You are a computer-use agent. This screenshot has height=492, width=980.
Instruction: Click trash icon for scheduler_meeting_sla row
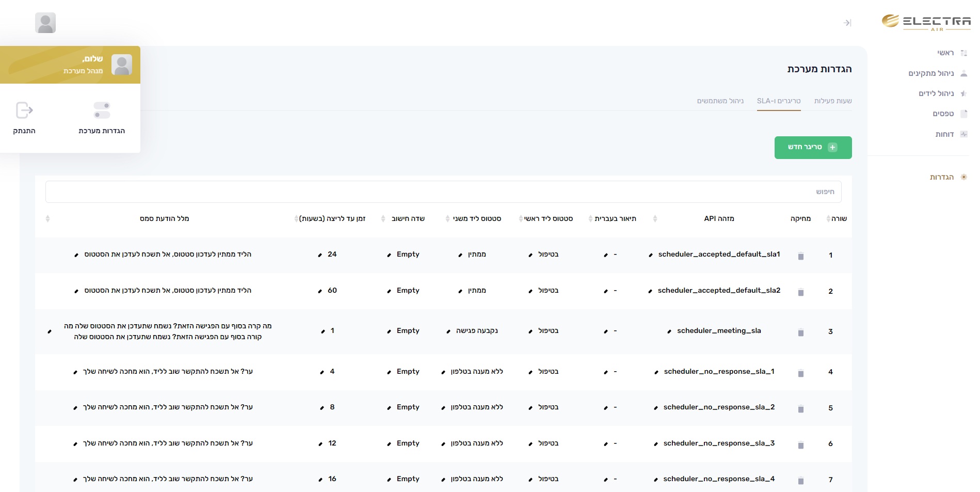tap(800, 332)
